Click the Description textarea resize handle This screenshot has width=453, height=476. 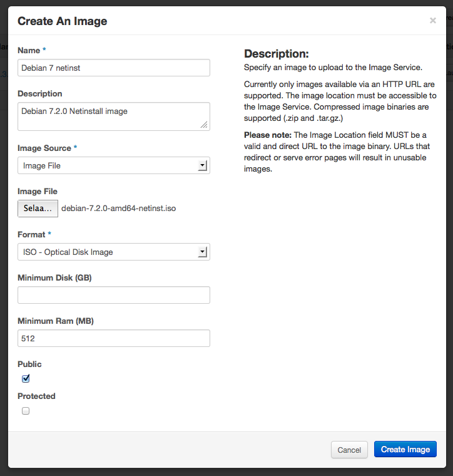[x=204, y=125]
